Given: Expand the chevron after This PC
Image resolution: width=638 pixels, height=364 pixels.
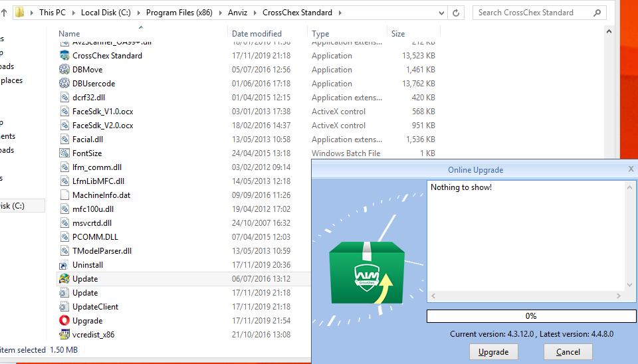Looking at the screenshot, I should pos(74,13).
